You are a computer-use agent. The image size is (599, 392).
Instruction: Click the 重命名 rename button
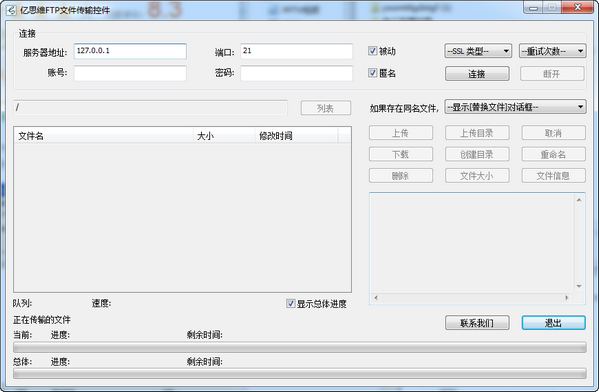pyautogui.click(x=554, y=154)
